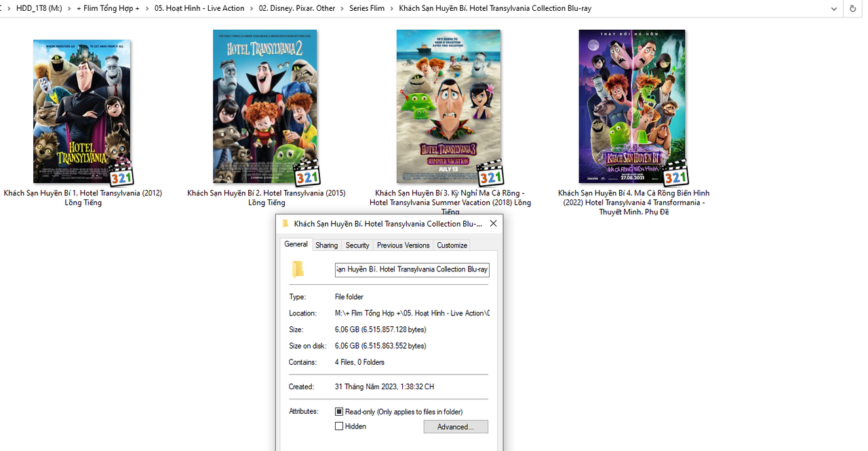Image resolution: width=868 pixels, height=451 pixels.
Task: Click the Size value 6,06 GB (6.515.857.128 bytes)
Action: pyautogui.click(x=380, y=330)
